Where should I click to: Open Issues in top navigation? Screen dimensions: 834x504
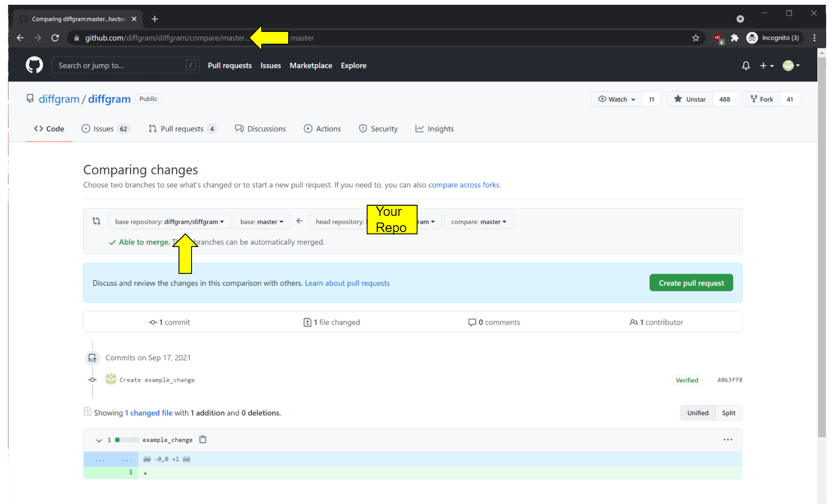[270, 66]
